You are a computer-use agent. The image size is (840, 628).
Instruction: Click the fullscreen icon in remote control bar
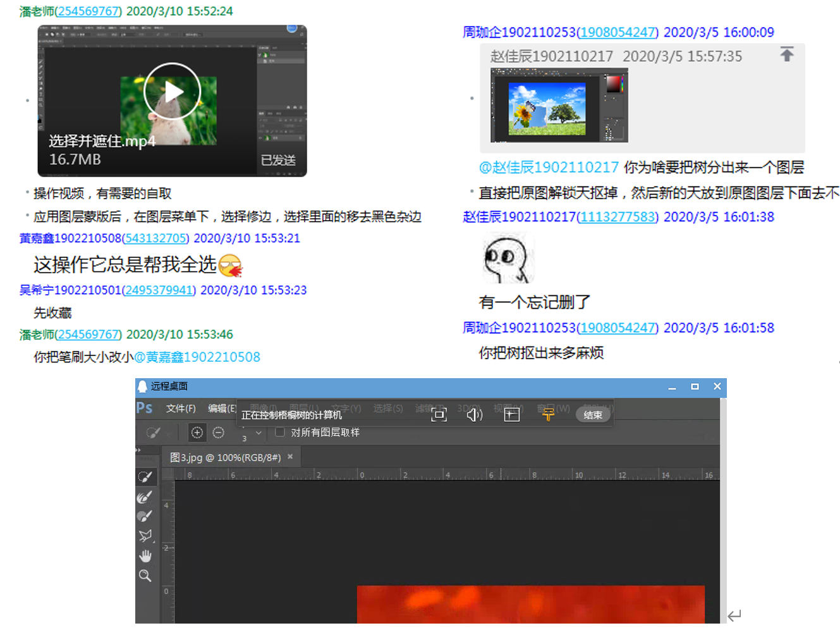coord(439,415)
